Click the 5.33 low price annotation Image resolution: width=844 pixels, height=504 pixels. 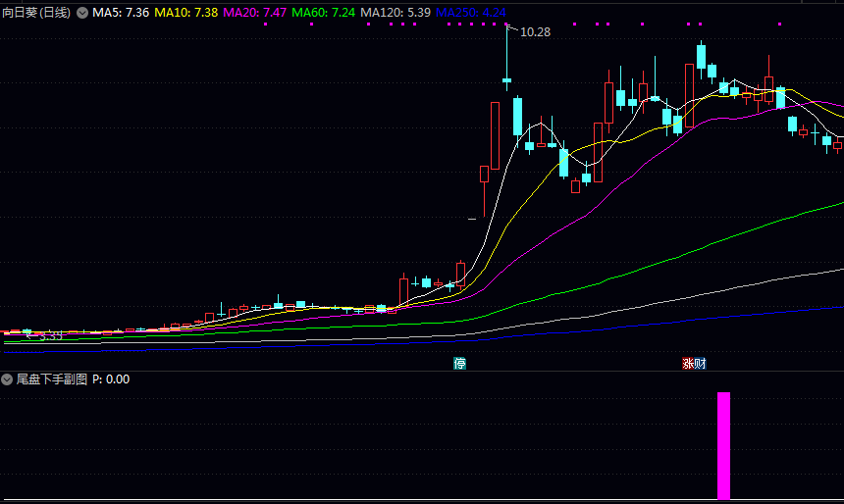[49, 335]
